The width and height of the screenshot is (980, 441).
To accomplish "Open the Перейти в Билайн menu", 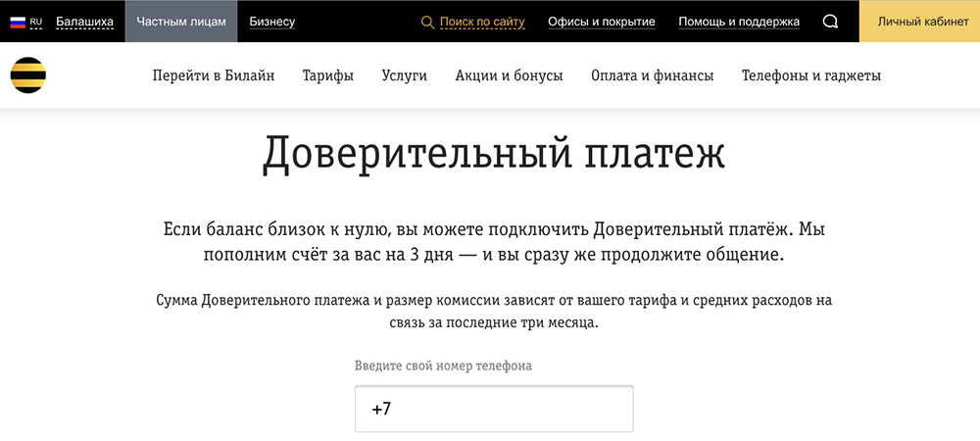I will tap(214, 75).
